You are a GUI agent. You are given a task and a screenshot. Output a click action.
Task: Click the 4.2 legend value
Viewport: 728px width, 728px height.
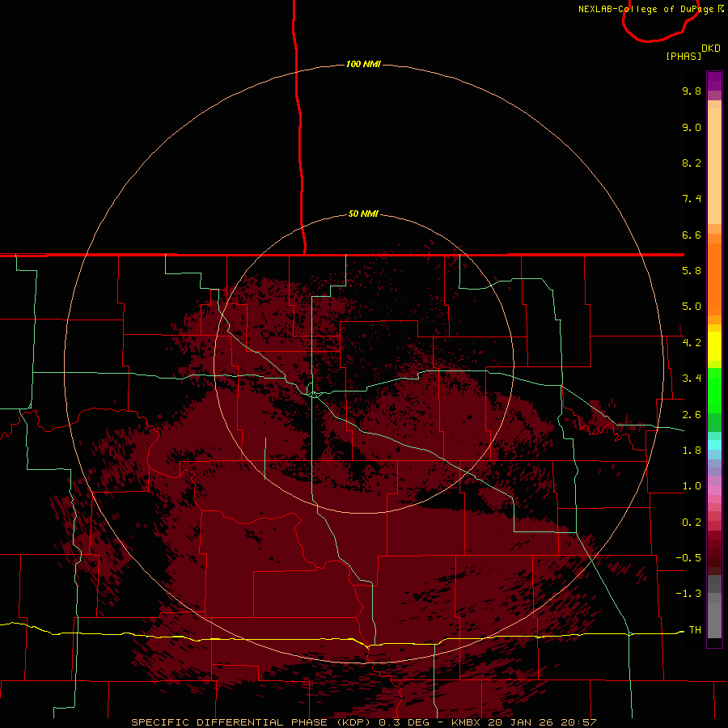pyautogui.click(x=692, y=343)
